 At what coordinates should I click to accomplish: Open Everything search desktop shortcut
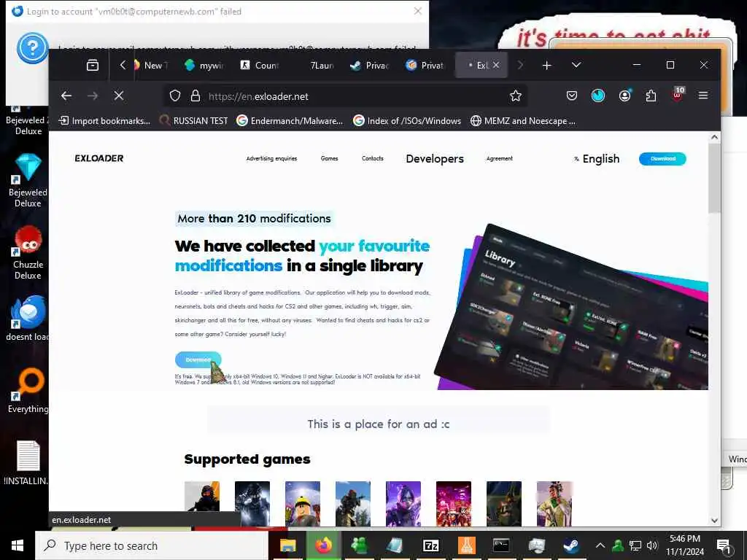point(28,391)
